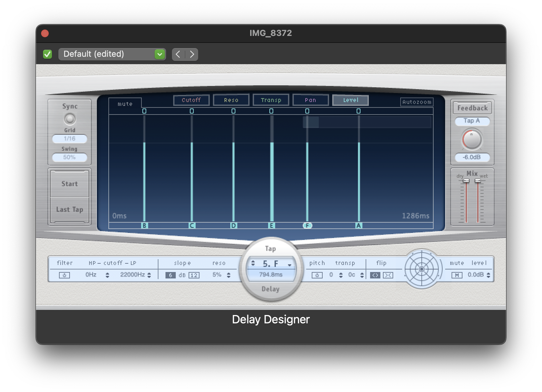The width and height of the screenshot is (542, 392).
Task: Go to previous preset arrow
Action: click(x=178, y=54)
